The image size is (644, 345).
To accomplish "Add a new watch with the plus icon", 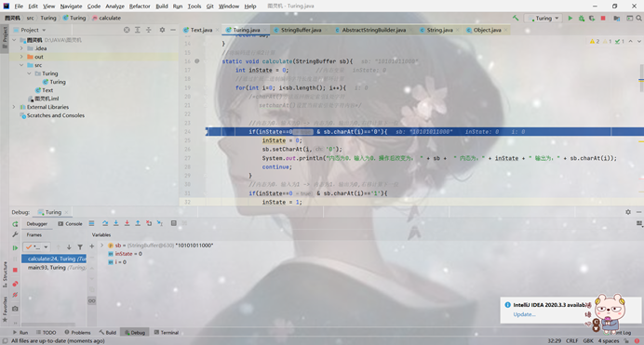I will [x=92, y=246].
